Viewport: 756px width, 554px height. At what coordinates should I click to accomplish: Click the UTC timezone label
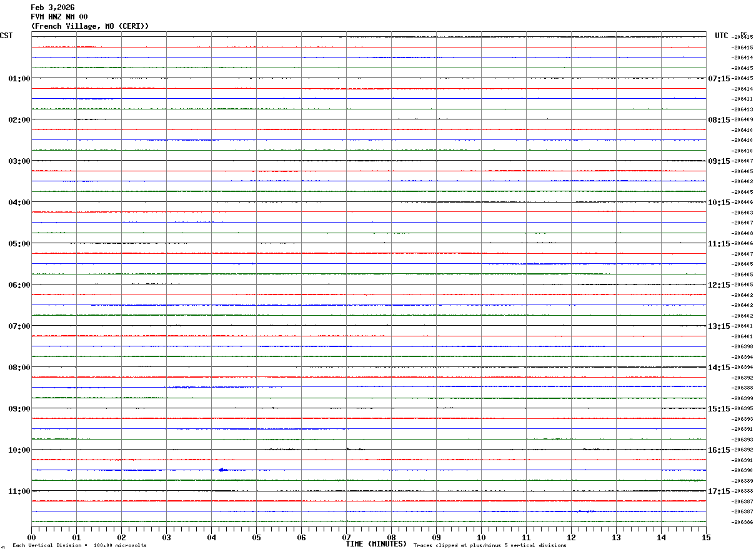pyautogui.click(x=722, y=36)
